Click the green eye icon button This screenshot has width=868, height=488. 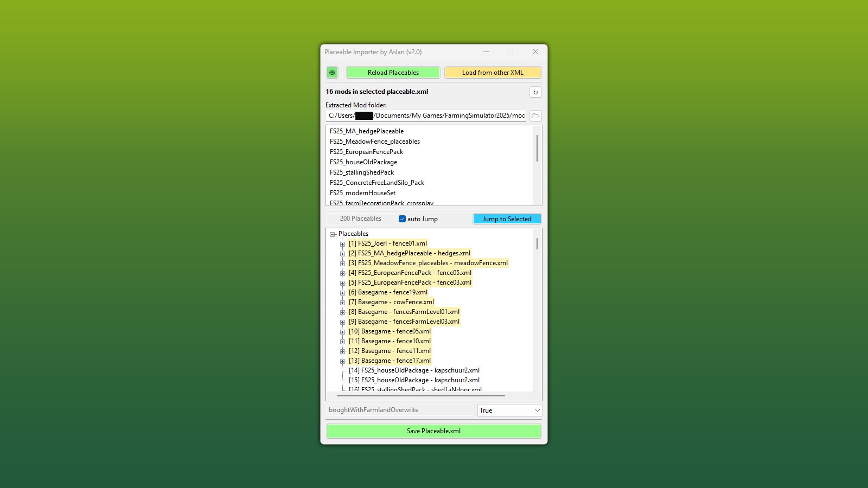332,73
